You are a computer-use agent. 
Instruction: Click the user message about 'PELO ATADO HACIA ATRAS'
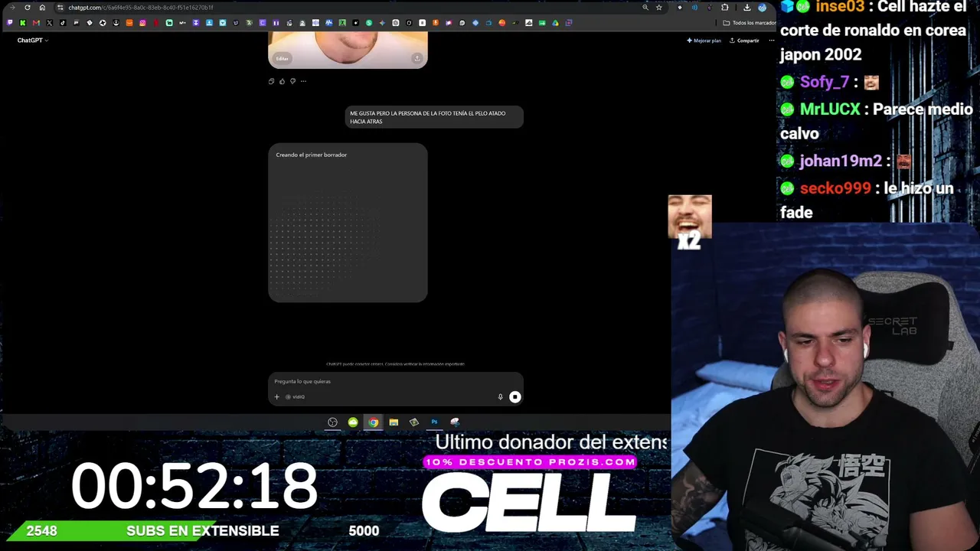[433, 117]
